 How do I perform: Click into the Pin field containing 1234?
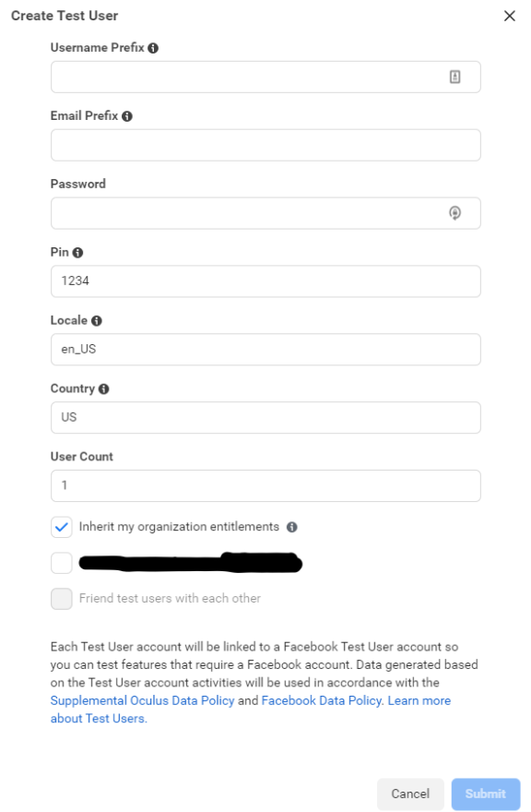tap(265, 281)
